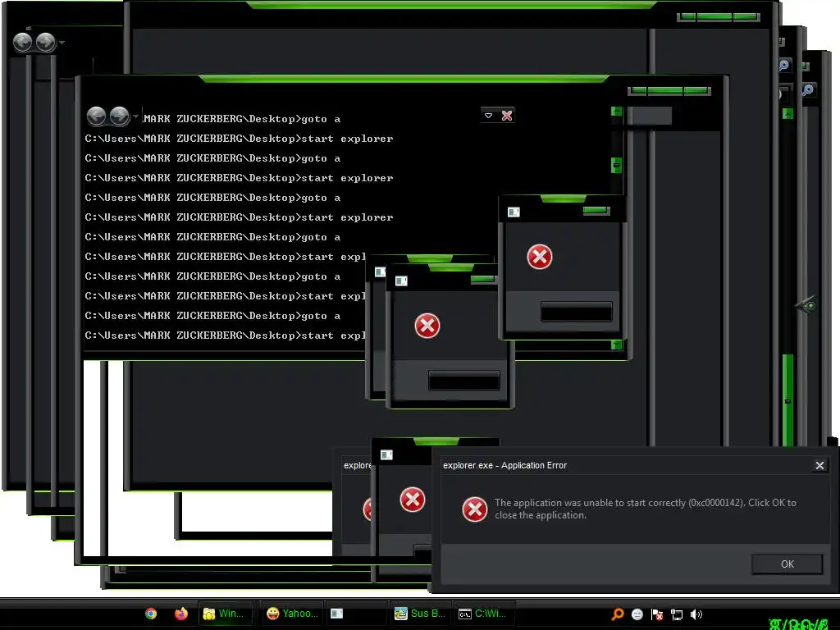The height and width of the screenshot is (630, 840).
Task: Click the volume speaker tray icon
Action: tap(696, 614)
